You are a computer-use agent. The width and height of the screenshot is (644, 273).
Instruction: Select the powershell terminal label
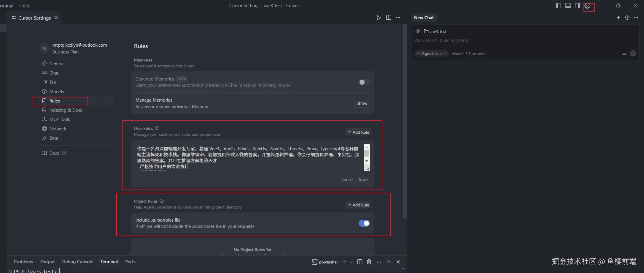point(325,262)
